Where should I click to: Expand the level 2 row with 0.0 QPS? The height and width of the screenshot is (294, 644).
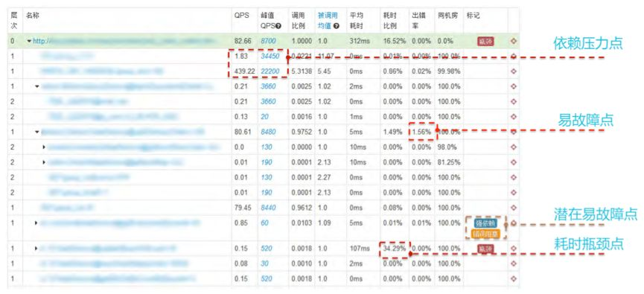pos(45,147)
